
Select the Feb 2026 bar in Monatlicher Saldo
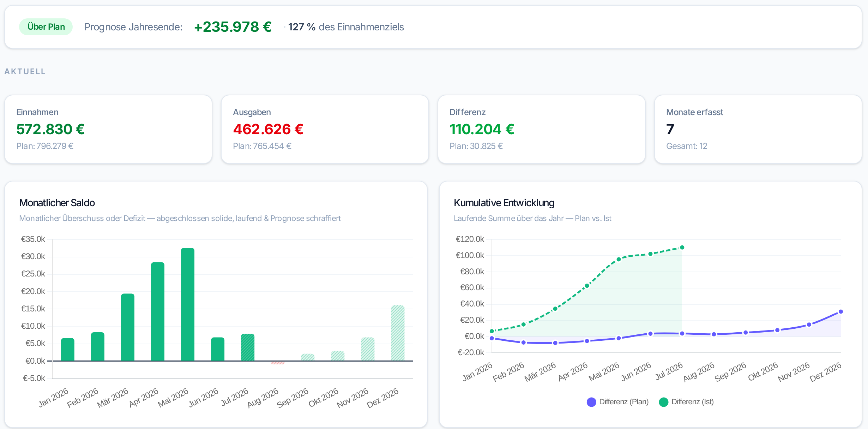click(x=98, y=346)
